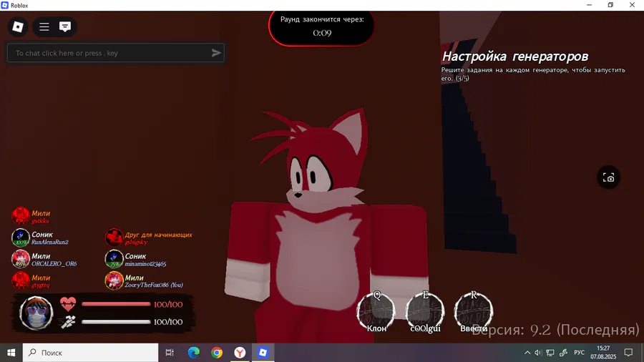Activate the R Ввести ability

474,312
